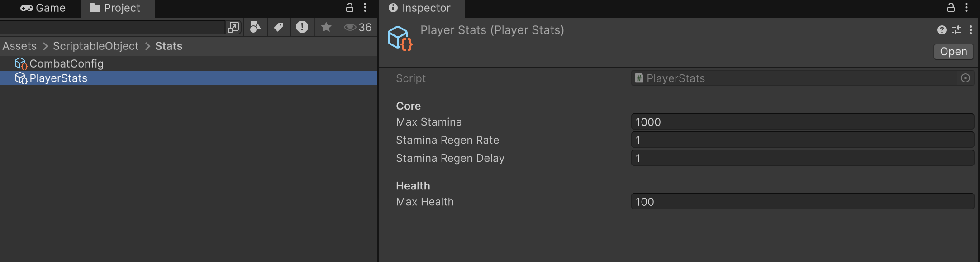The height and width of the screenshot is (262, 980).
Task: Click the search by import log type icon
Action: coord(302,27)
